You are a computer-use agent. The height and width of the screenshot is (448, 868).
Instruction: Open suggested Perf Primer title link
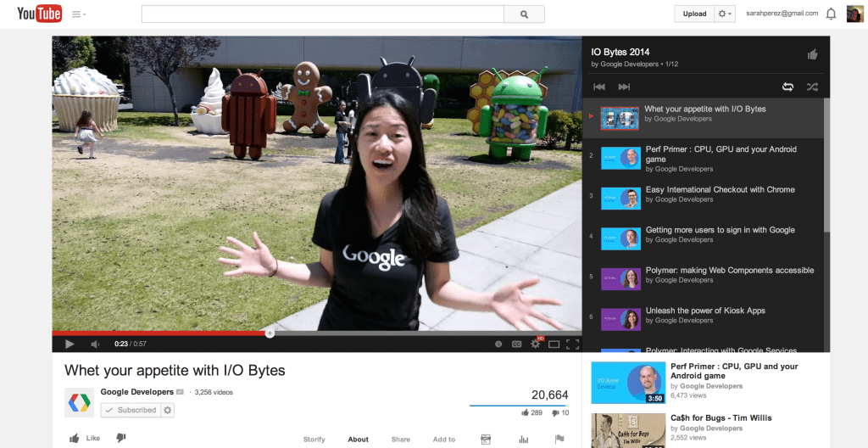(x=734, y=371)
